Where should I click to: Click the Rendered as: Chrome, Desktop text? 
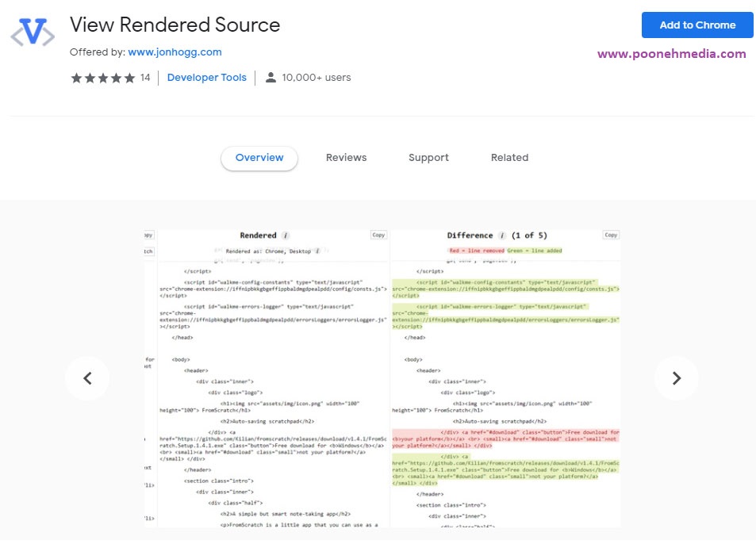(268, 251)
